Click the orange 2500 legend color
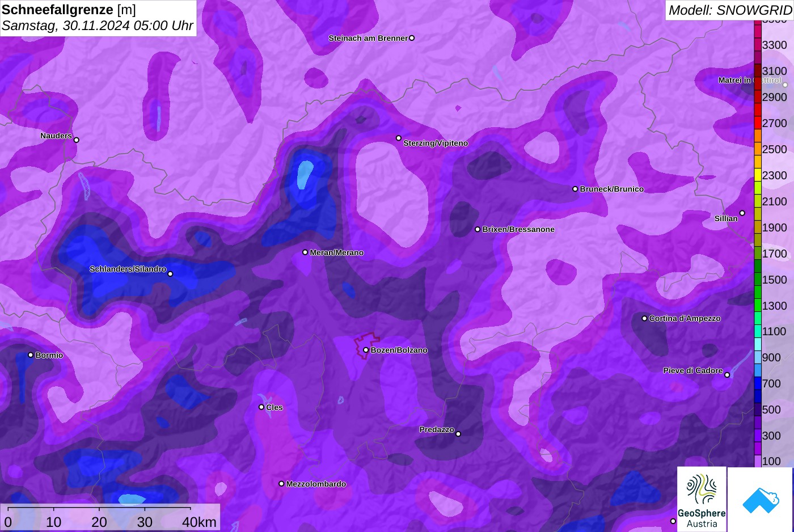This screenshot has height=532, width=794. point(757,149)
